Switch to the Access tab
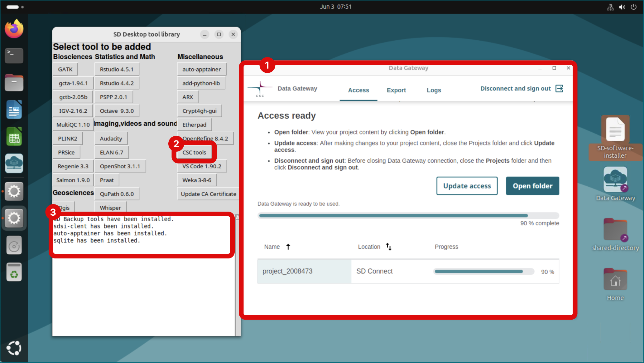This screenshot has height=363, width=644. [x=358, y=90]
